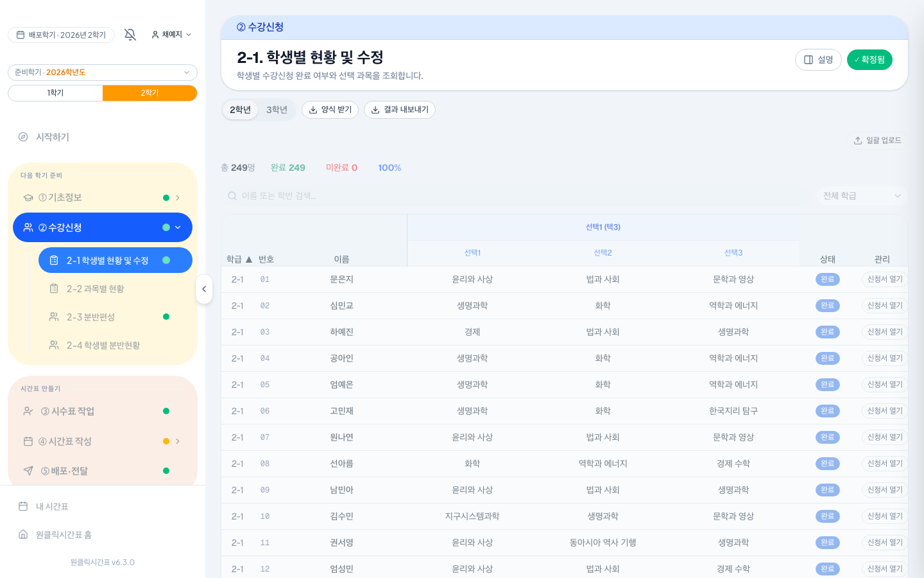924x578 pixels.
Task: Click the 이름 column header
Action: tap(341, 259)
